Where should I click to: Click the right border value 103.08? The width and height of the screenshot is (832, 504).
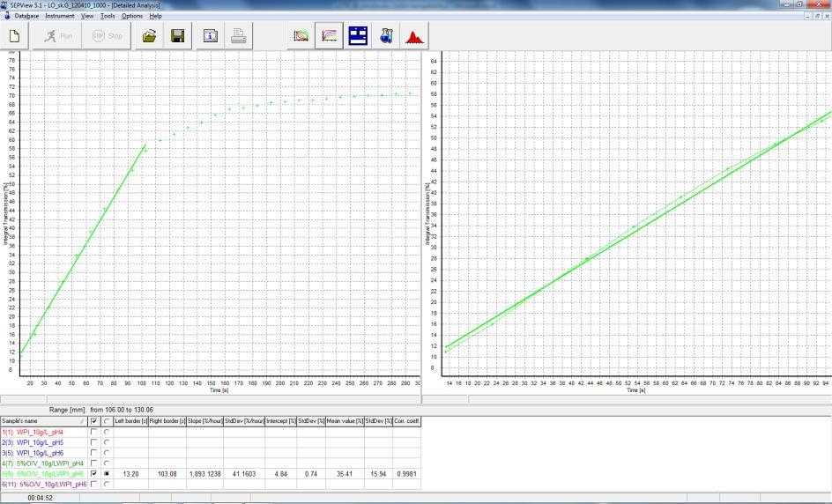point(167,474)
